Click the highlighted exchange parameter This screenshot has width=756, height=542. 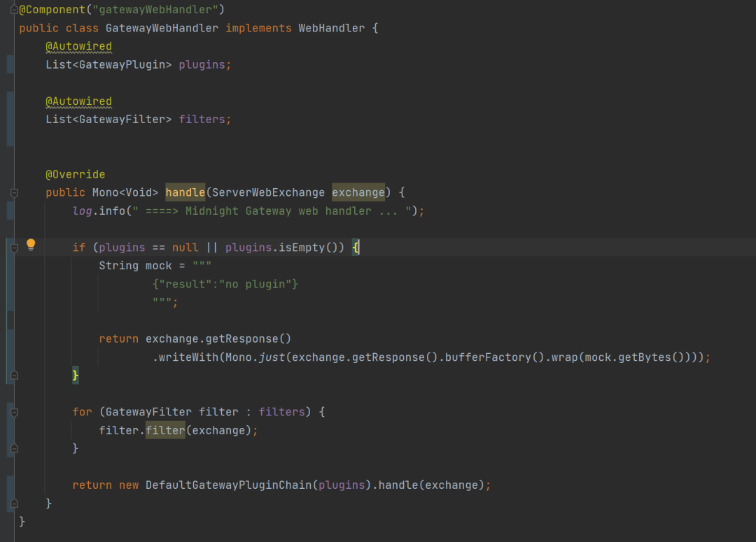coord(358,193)
